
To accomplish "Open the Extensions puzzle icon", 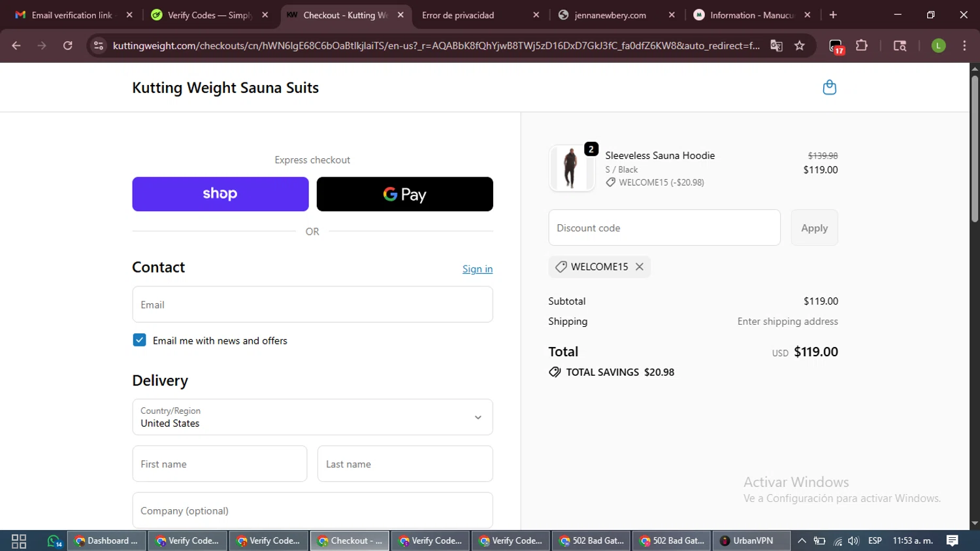I will (862, 46).
